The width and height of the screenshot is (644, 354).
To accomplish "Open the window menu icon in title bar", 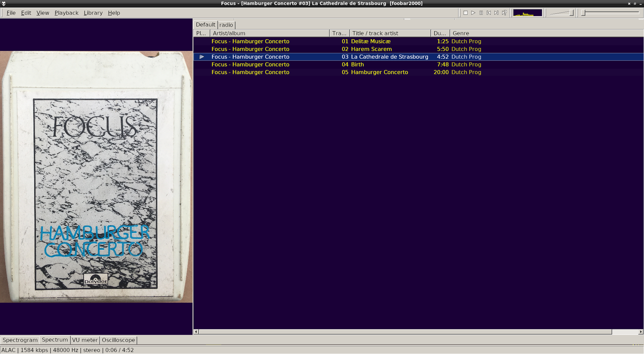I will 4,4.
